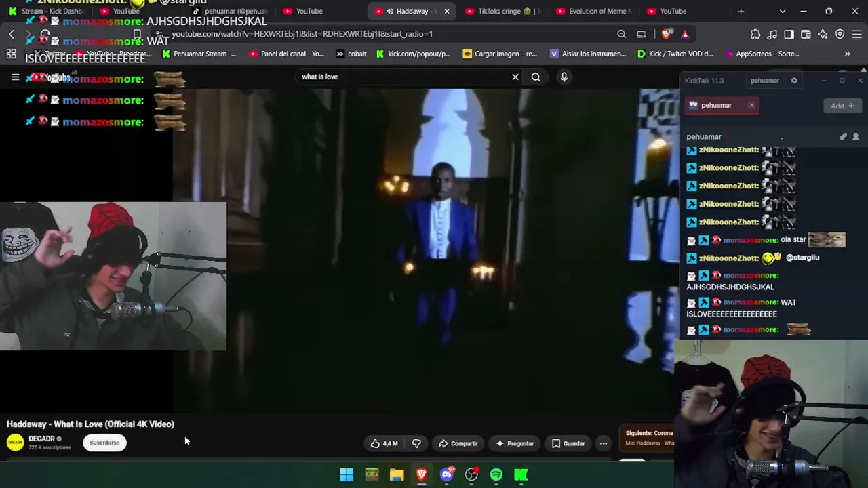This screenshot has height=488, width=868.
Task: Open the Cargar imagen bookmark
Action: 500,54
